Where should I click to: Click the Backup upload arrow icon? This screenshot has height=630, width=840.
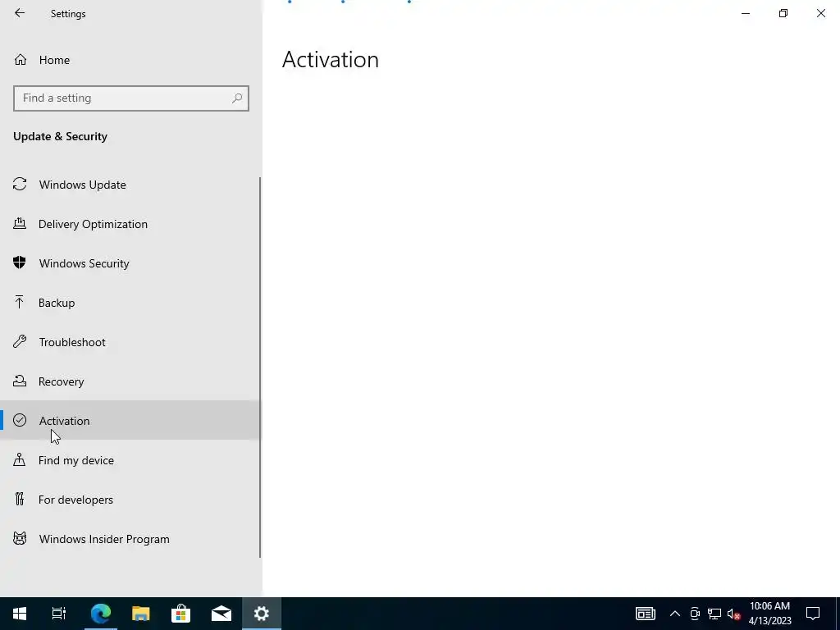coord(20,302)
